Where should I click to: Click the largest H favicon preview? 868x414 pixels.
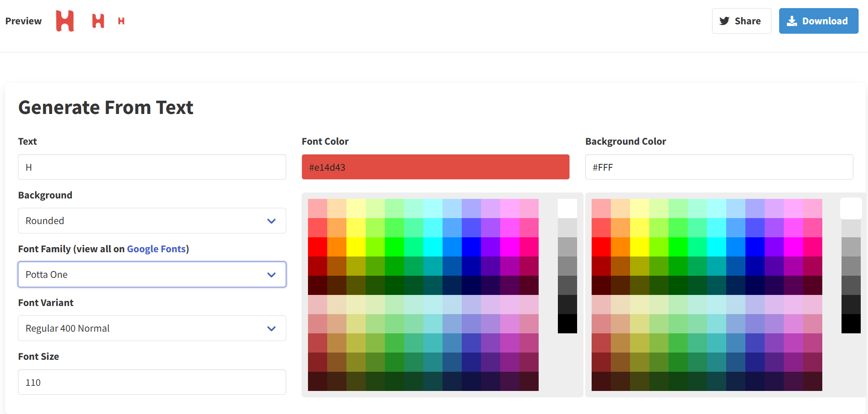point(65,20)
